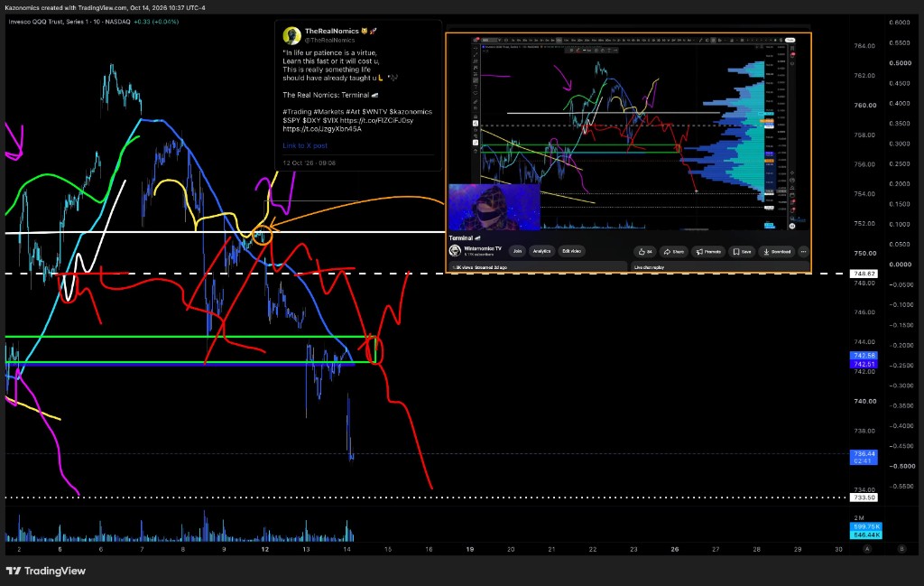Click the Analytics button
924x586 pixels.
pyautogui.click(x=541, y=251)
